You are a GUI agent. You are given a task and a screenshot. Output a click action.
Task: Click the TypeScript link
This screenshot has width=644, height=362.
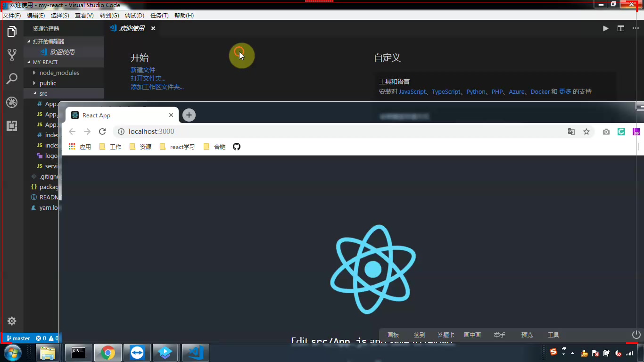point(446,92)
